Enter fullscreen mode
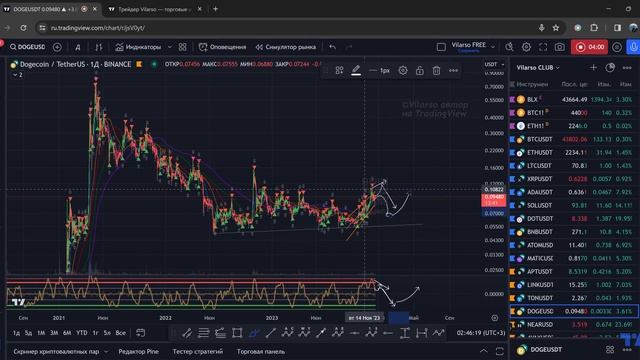The width and height of the screenshot is (640, 360). tap(543, 47)
